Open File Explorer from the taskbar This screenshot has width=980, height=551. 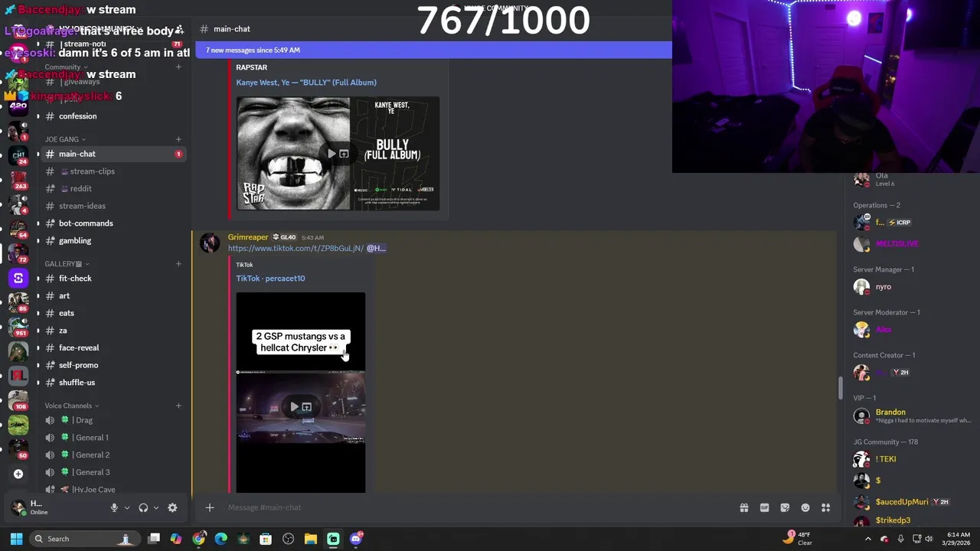310,539
